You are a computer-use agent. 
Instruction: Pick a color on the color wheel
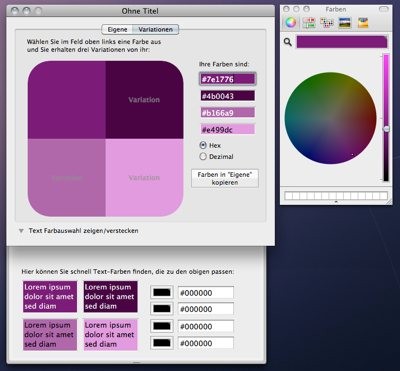point(330,118)
